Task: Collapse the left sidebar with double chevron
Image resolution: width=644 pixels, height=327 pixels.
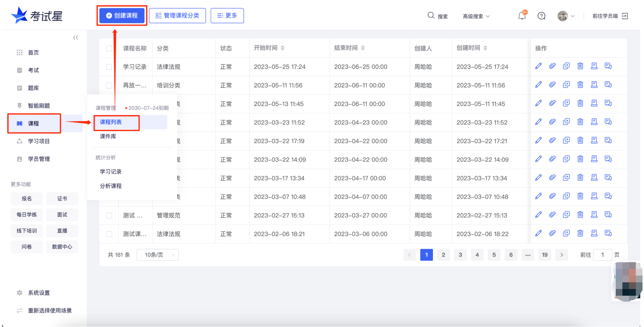Action: coord(76,38)
